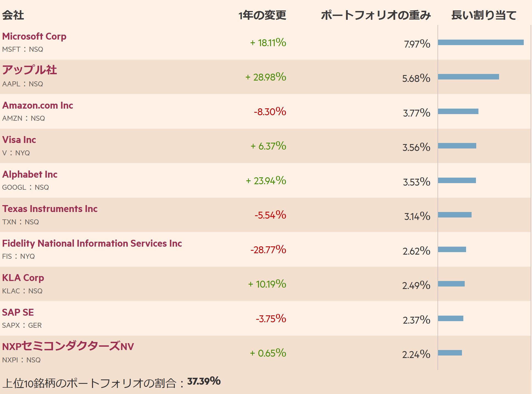532x394 pixels.
Task: Open Fidelity National Information Services Inc
Action: [x=92, y=243]
